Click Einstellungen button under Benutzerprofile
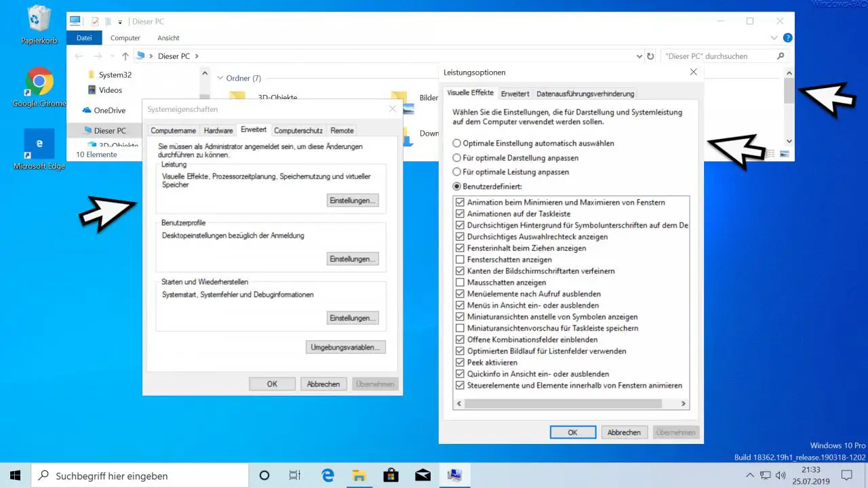 353,259
